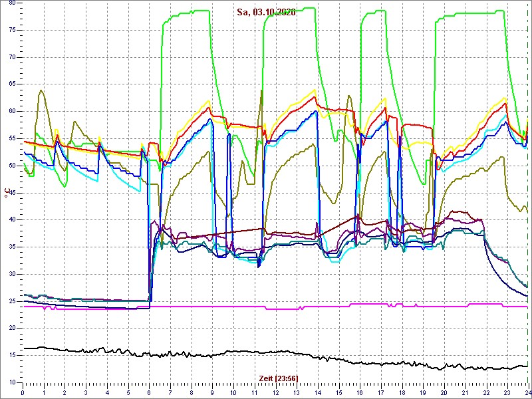Click hour 3 on the time axis
532x399 pixels.
86,392
